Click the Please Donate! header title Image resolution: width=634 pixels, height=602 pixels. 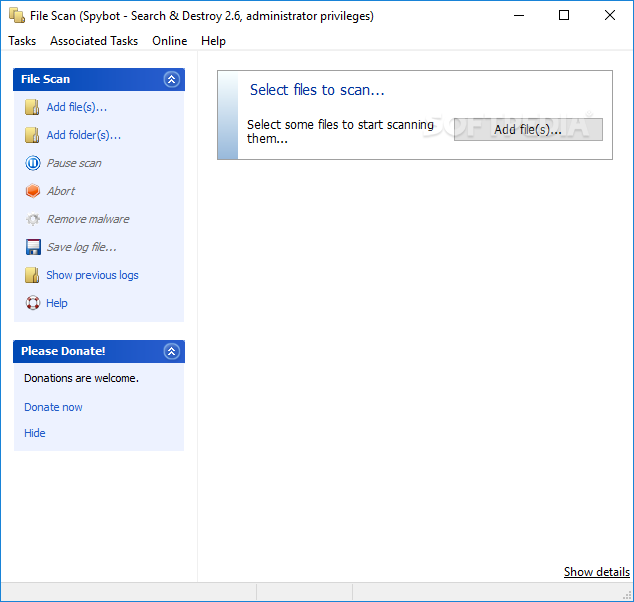coord(63,351)
